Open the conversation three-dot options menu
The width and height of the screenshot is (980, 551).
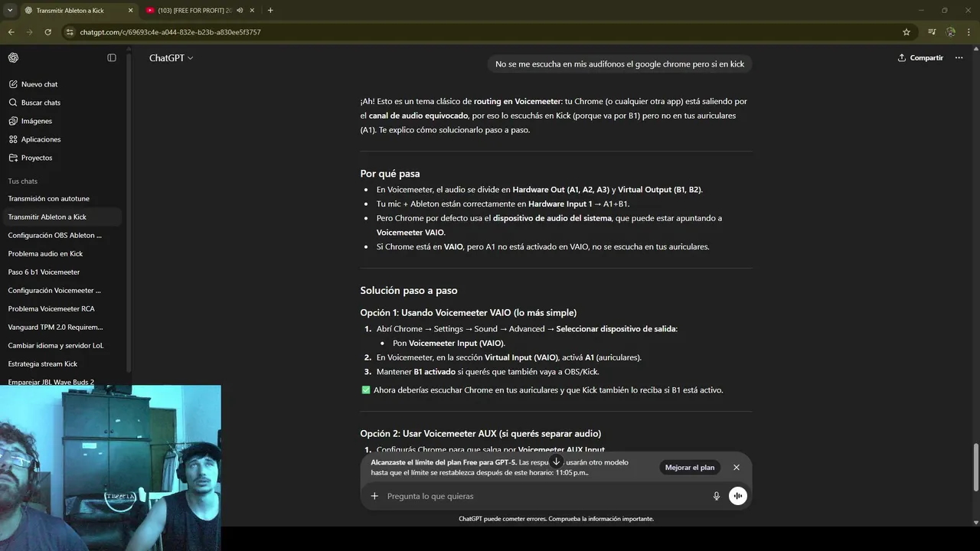tap(959, 58)
